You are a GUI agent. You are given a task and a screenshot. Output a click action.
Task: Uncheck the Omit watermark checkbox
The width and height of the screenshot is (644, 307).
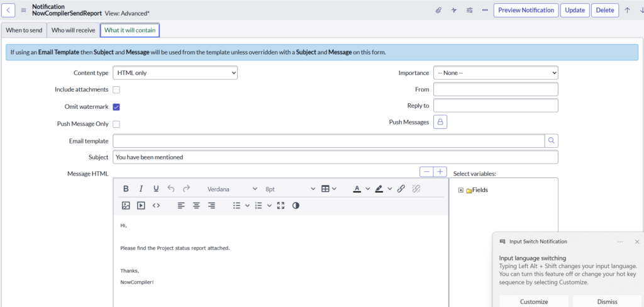116,107
